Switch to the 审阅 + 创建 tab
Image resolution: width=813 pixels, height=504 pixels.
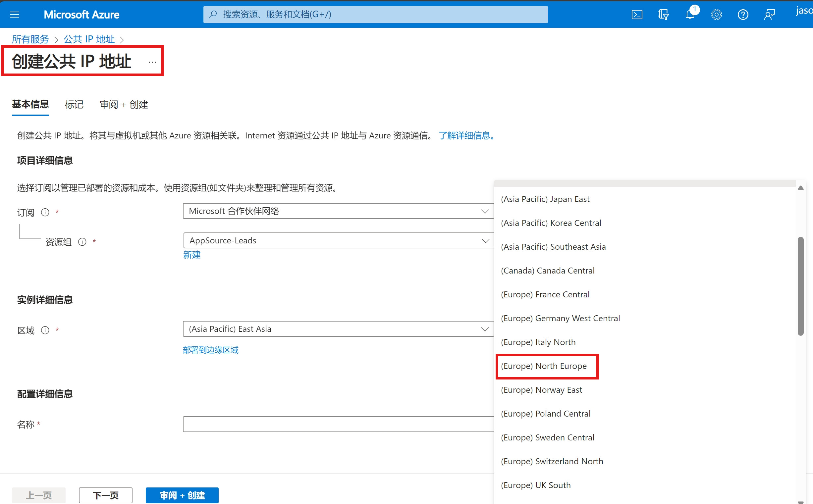coord(124,104)
